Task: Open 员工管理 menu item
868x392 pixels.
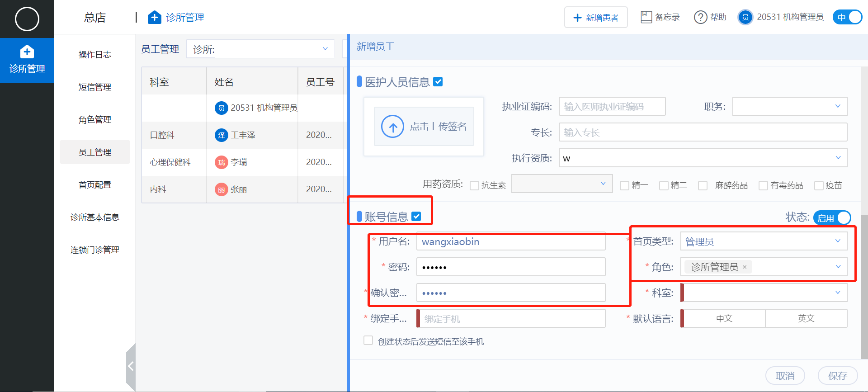Action: pos(95,152)
